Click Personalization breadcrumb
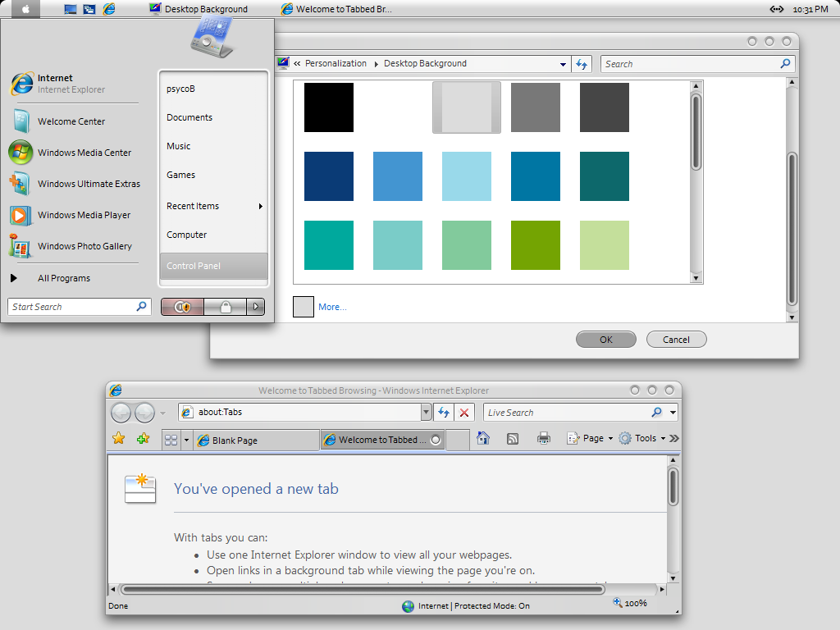Viewport: 840px width, 630px height. pos(336,63)
